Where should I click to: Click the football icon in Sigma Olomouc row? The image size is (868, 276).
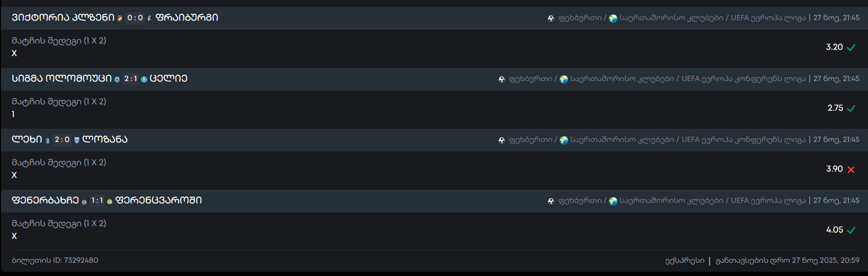click(502, 79)
